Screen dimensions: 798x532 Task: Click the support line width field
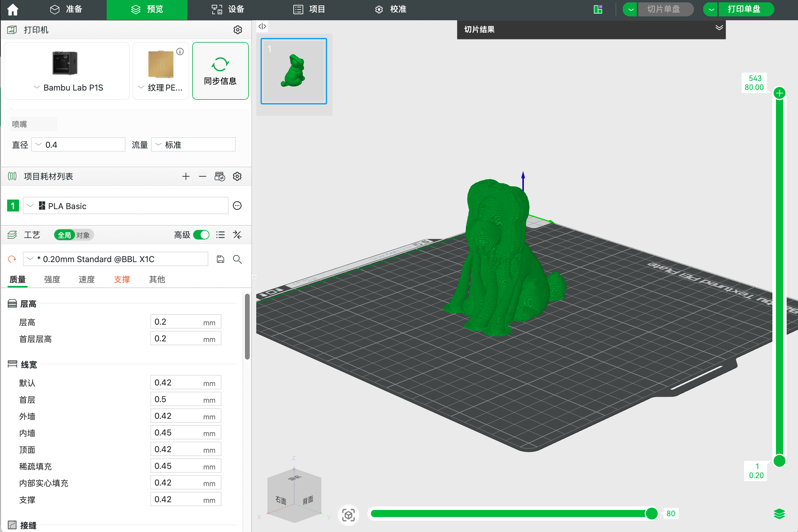click(186, 499)
